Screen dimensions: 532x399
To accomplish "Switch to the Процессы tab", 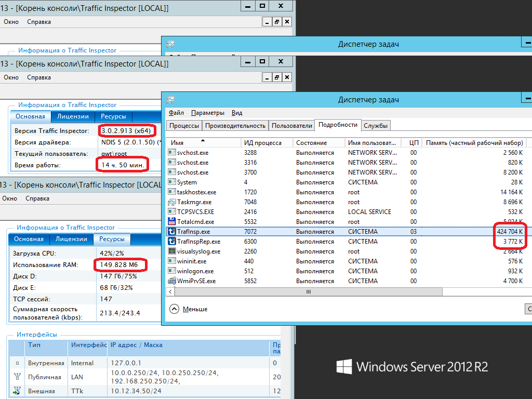I will [x=184, y=126].
